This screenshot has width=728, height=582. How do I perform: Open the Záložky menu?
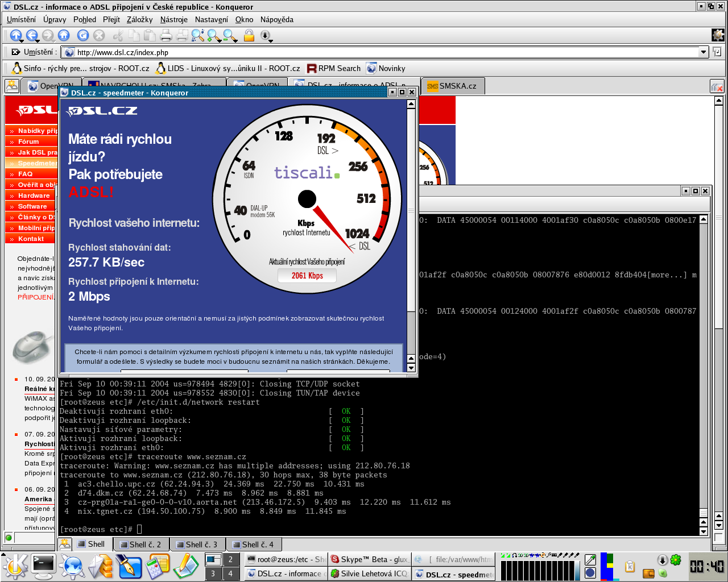click(139, 19)
